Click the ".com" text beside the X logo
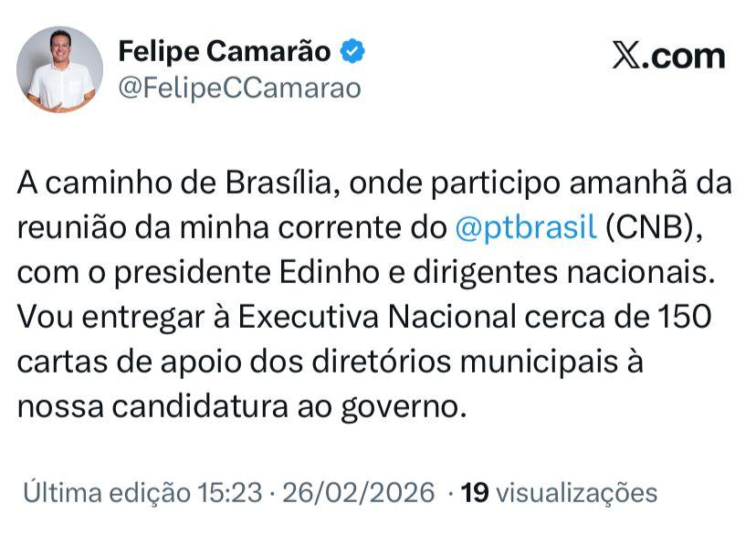Viewport: 756px width, 535px height. pos(686,56)
